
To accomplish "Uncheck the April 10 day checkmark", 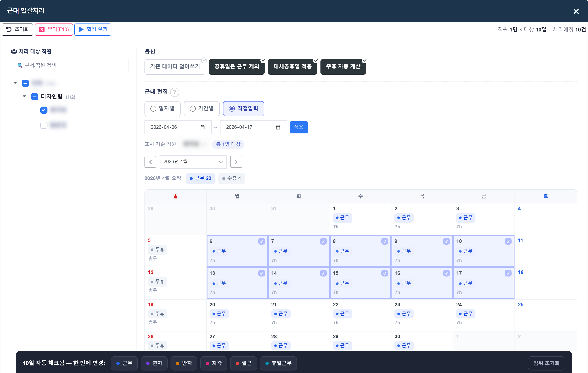I will [508, 241].
